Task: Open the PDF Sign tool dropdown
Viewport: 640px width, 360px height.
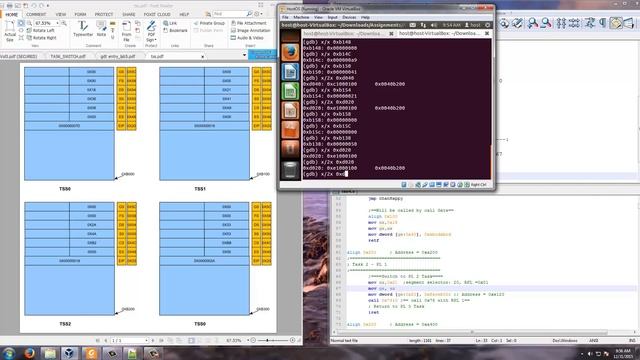Action: (151, 31)
